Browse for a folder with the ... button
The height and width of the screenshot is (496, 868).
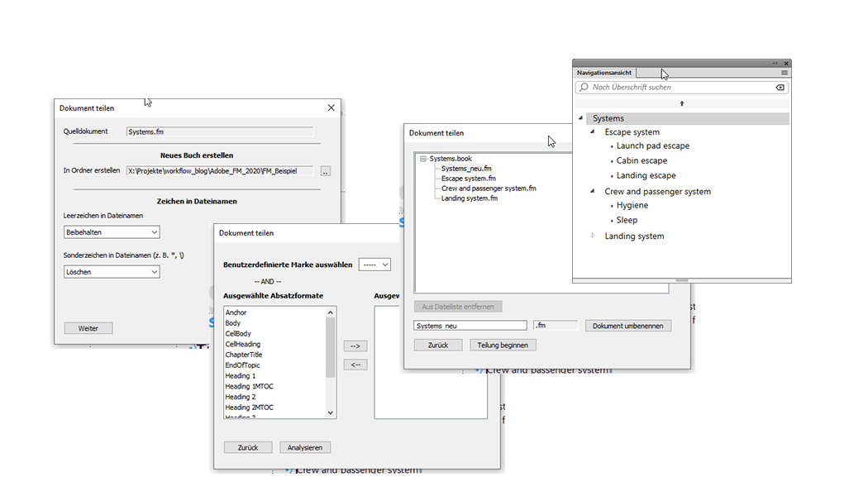point(325,169)
